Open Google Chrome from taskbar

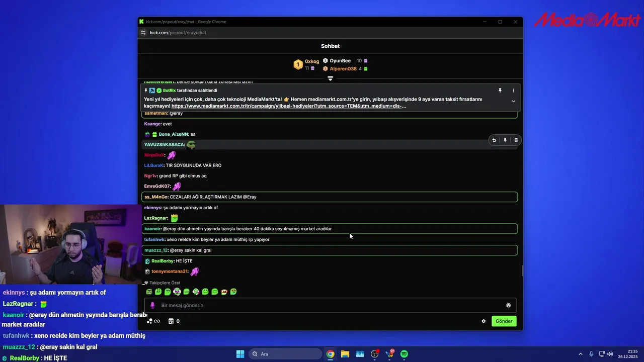pos(330,354)
